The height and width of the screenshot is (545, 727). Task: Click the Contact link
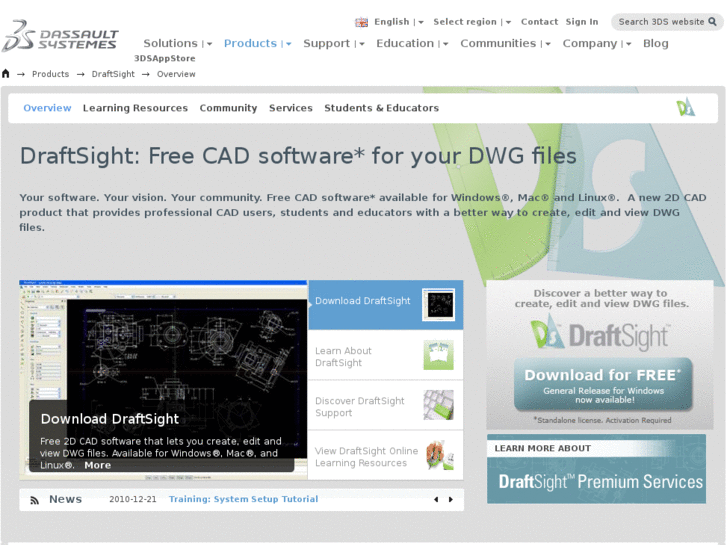point(539,22)
